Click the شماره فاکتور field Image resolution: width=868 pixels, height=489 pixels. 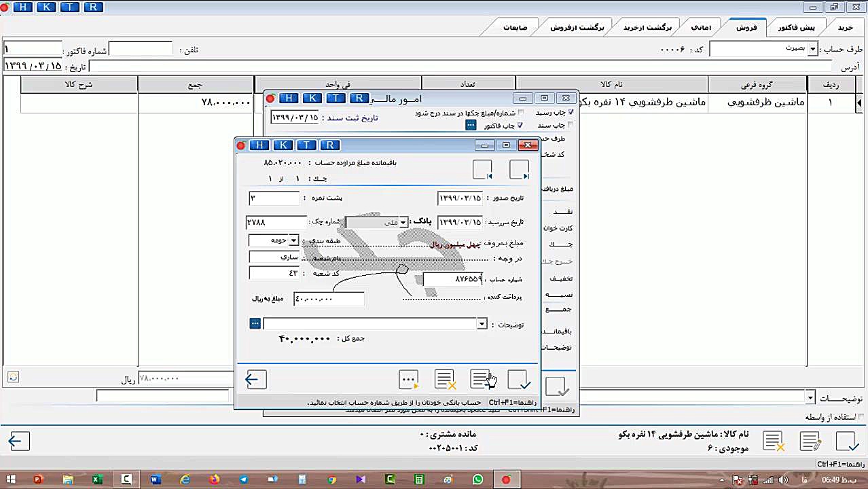(x=32, y=50)
